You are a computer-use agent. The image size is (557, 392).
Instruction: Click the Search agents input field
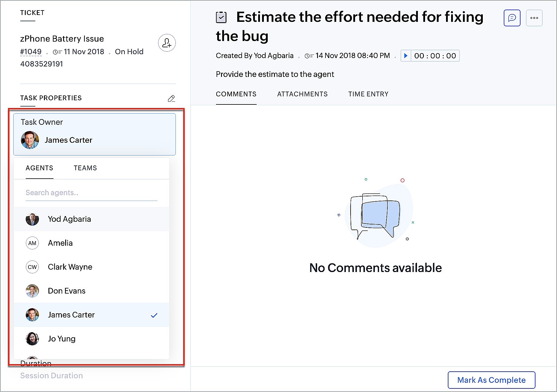tap(91, 193)
